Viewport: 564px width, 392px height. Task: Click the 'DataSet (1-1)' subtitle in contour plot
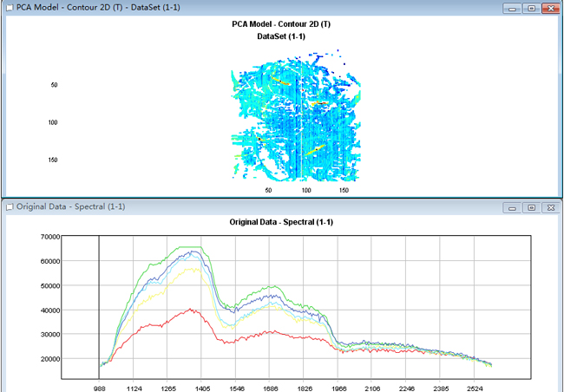(281, 37)
